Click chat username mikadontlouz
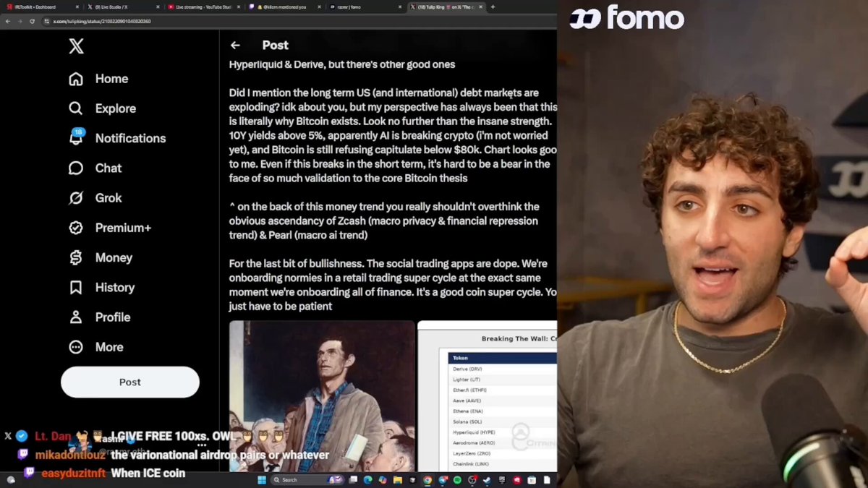This screenshot has width=868, height=488. point(72,455)
